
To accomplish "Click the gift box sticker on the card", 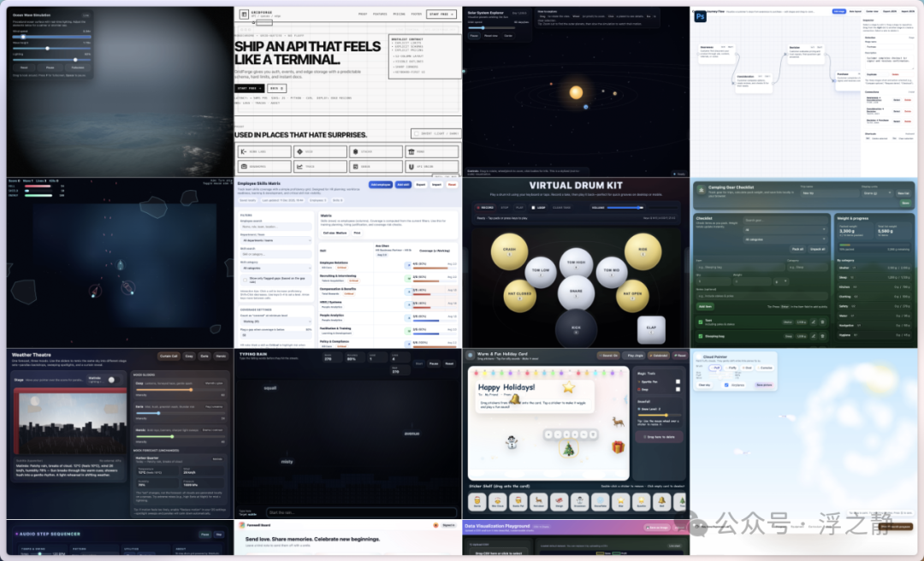I will click(x=618, y=447).
